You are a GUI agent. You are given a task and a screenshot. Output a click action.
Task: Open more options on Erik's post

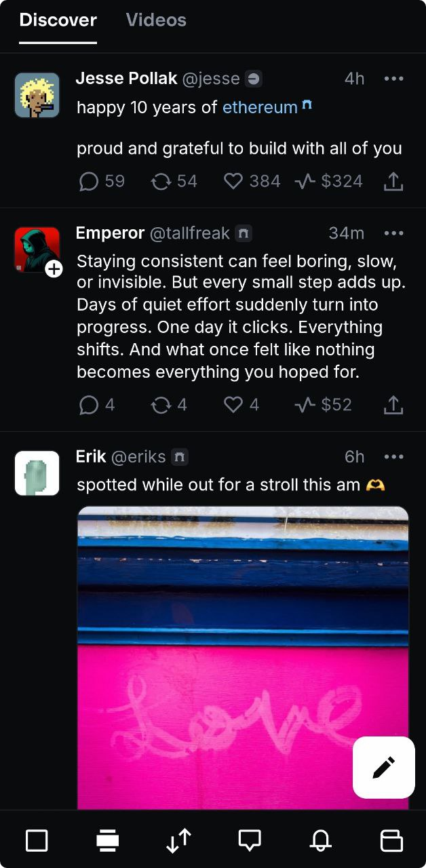pyautogui.click(x=393, y=457)
